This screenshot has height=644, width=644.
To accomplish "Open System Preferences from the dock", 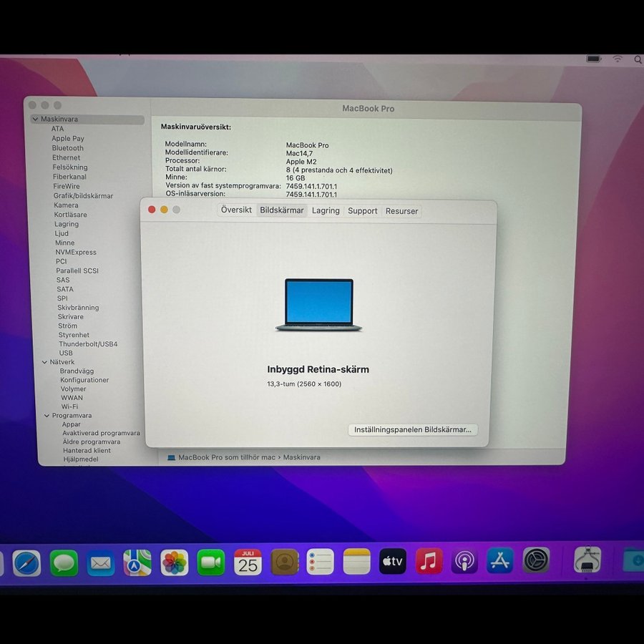I will tap(536, 560).
